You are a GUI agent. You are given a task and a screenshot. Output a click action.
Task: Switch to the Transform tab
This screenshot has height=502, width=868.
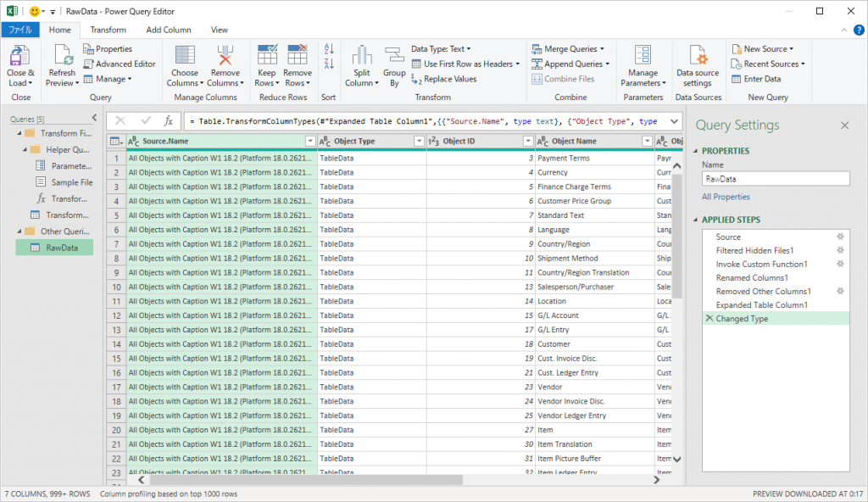pyautogui.click(x=108, y=30)
